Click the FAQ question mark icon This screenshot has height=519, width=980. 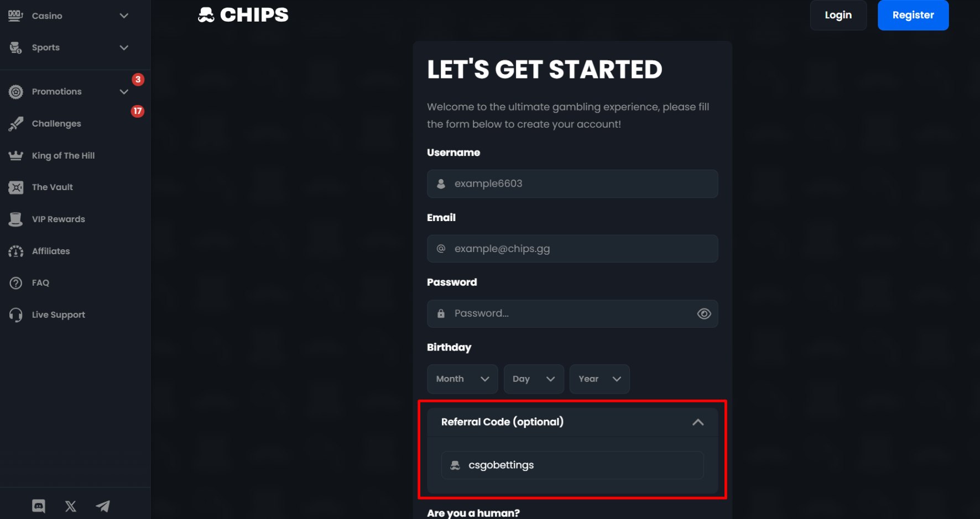(16, 283)
